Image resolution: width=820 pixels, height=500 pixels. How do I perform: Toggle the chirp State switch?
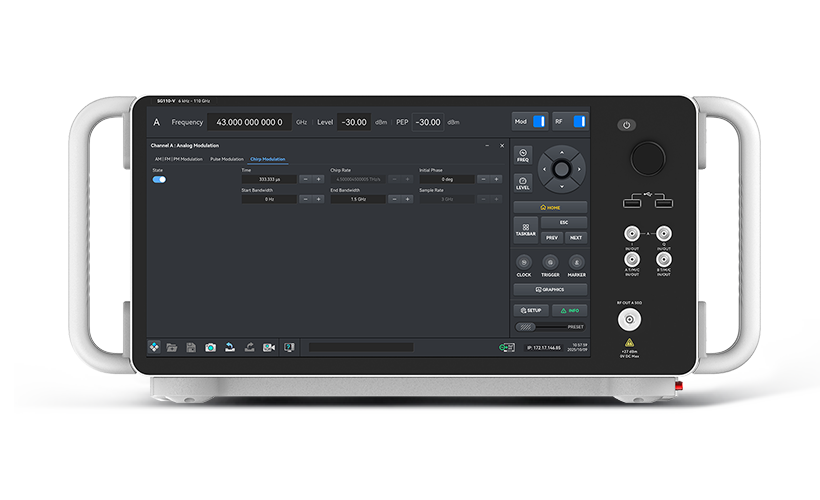tap(159, 180)
